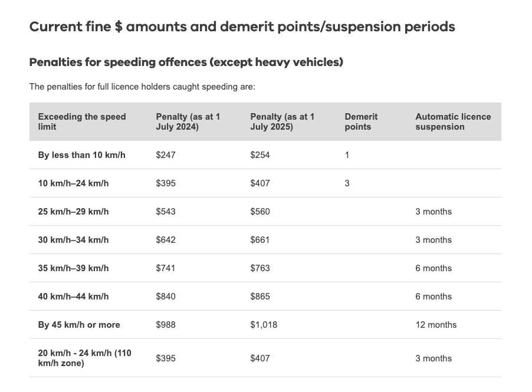Click the $661 penalty cell

pyautogui.click(x=260, y=240)
